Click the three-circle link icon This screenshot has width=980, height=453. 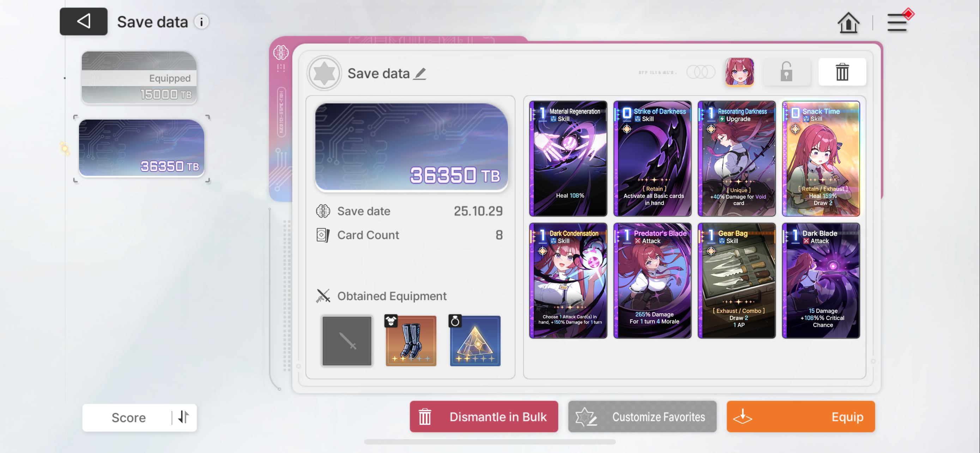[701, 72]
